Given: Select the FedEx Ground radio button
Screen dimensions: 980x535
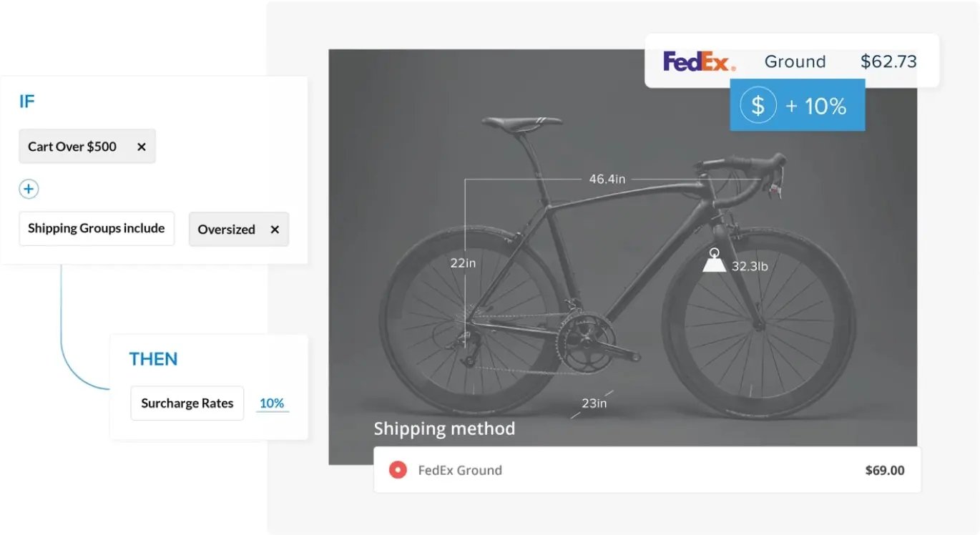Looking at the screenshot, I should tap(398, 470).
